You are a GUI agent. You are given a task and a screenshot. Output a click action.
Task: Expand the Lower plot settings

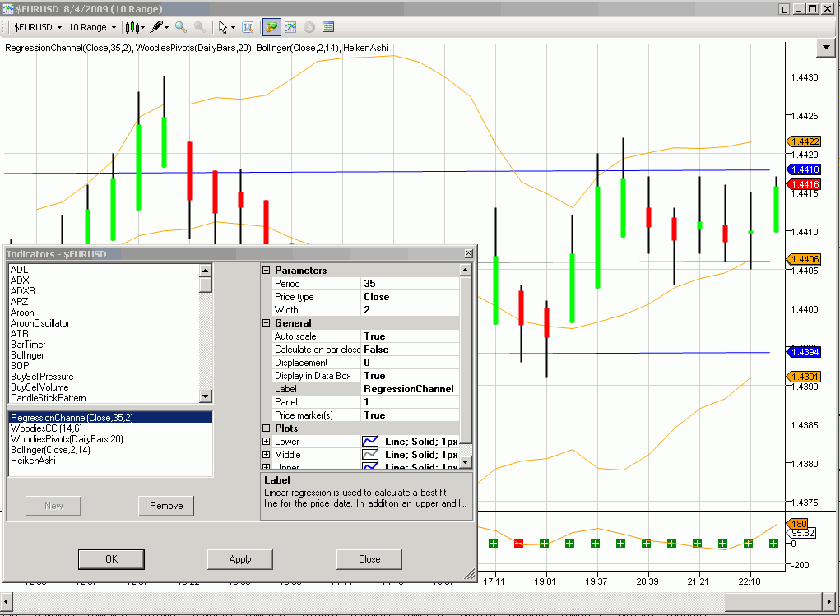[266, 441]
